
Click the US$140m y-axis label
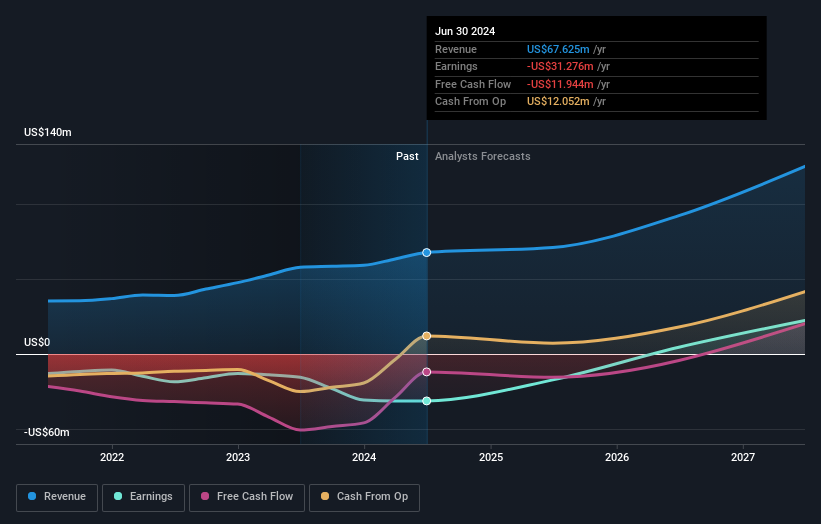[48, 132]
